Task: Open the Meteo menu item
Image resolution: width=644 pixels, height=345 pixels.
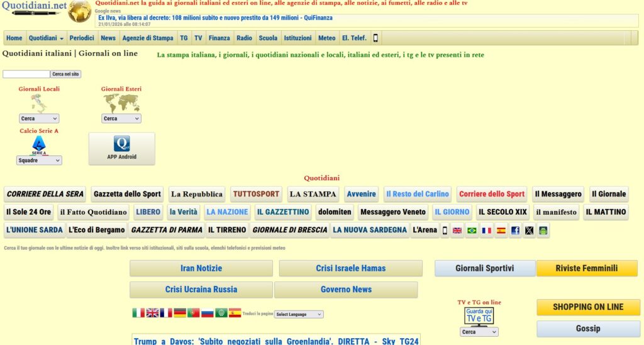Action: [x=327, y=38]
